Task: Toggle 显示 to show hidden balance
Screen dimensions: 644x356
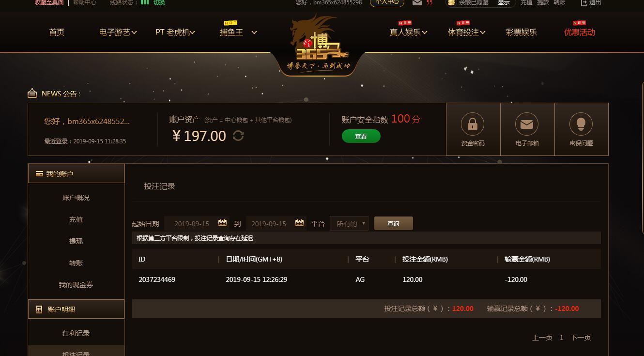Action: (x=504, y=2)
